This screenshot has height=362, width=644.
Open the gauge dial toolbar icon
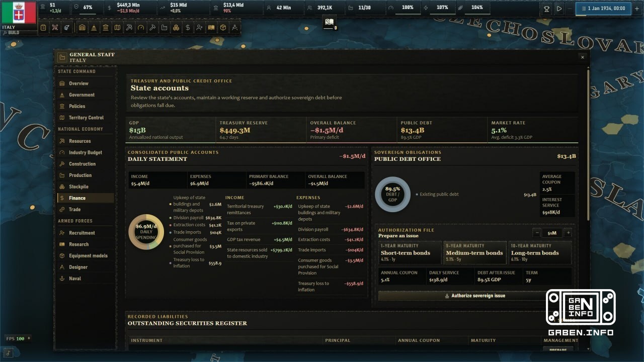(140, 28)
